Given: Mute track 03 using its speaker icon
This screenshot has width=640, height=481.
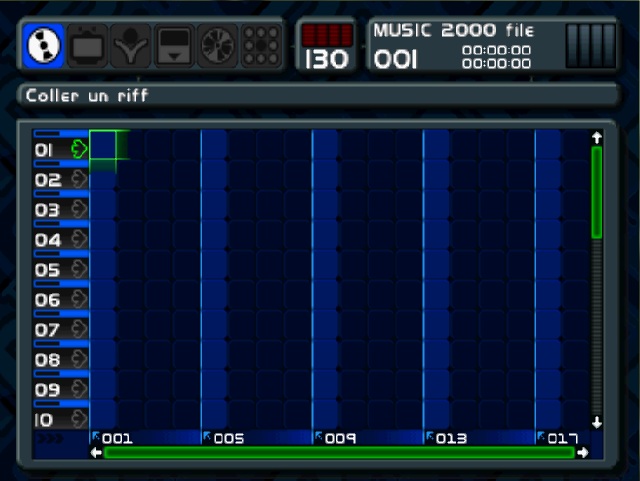Looking at the screenshot, I should pos(79,210).
